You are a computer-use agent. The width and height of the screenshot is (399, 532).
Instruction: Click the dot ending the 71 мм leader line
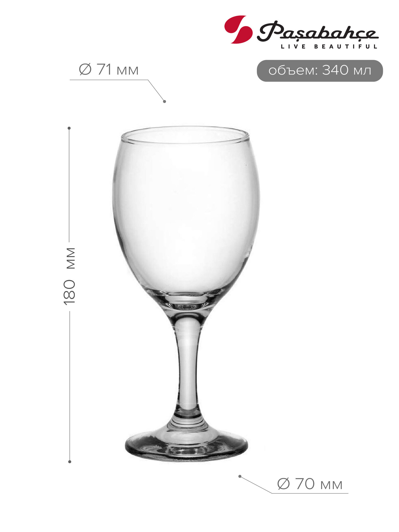pos(164,101)
